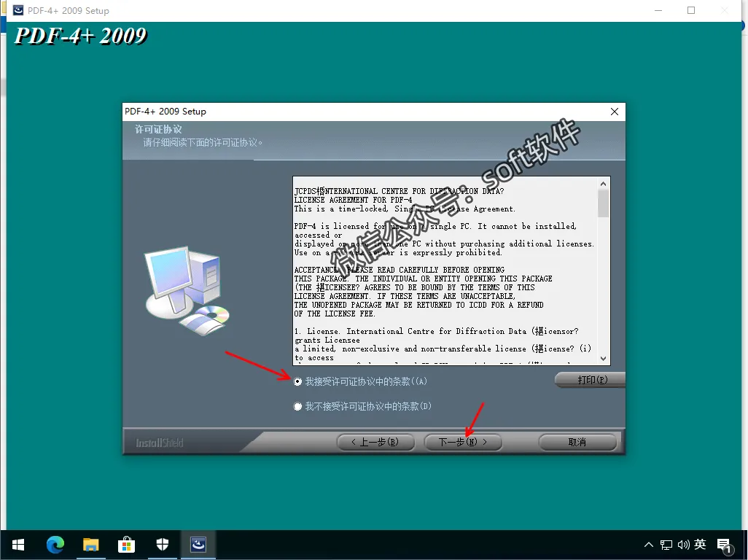Cancel setup with the 取消 button
This screenshot has width=748, height=560.
pyautogui.click(x=577, y=442)
